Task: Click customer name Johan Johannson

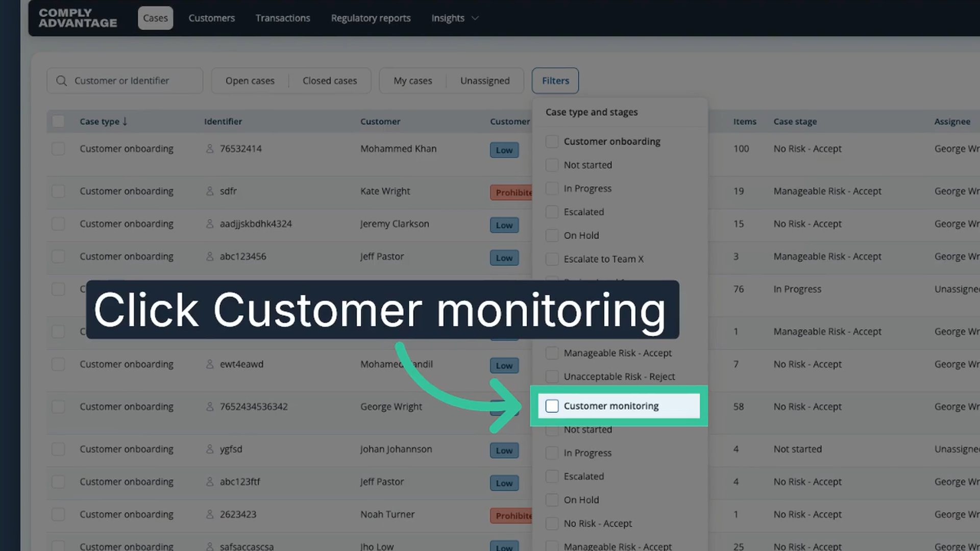Action: point(396,449)
